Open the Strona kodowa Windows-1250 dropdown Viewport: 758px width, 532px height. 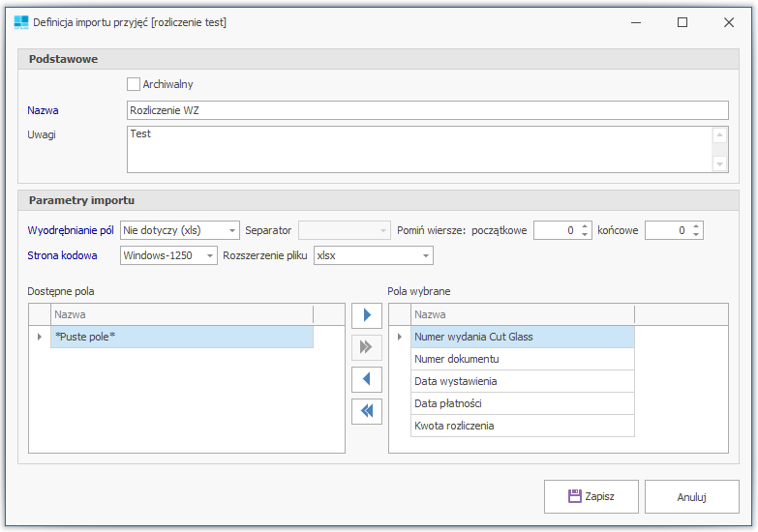click(210, 255)
